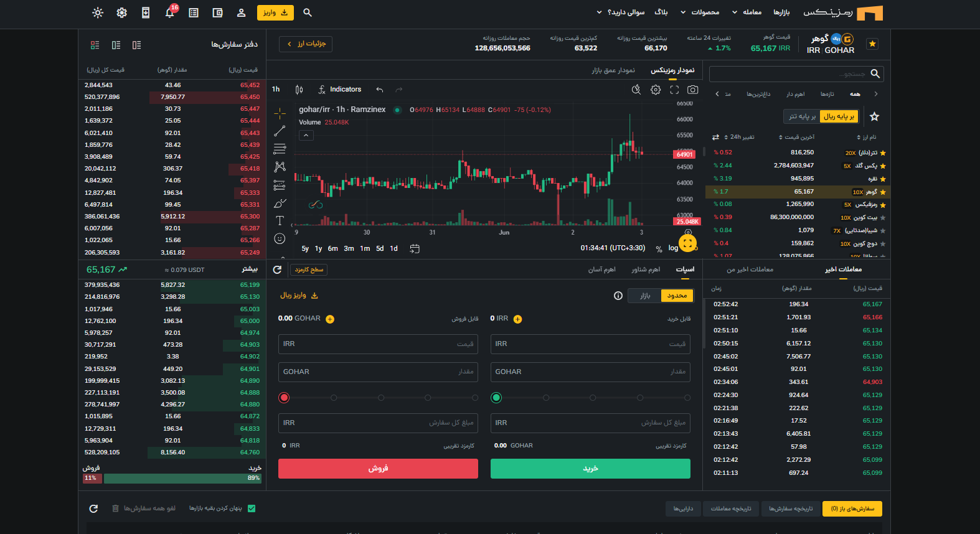980x534 pixels.
Task: Open محصولات dropdown menu
Action: tap(700, 12)
